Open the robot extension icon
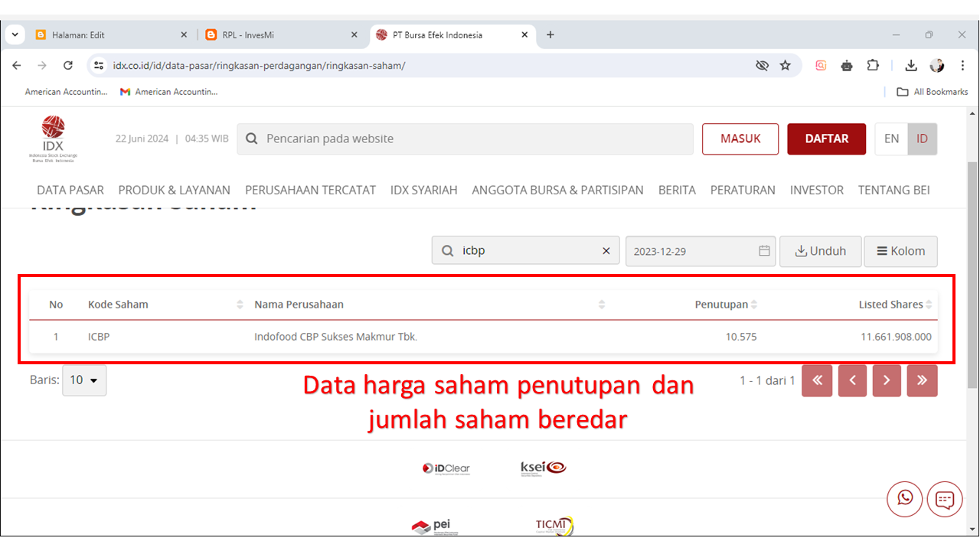The image size is (980, 551). (x=847, y=66)
